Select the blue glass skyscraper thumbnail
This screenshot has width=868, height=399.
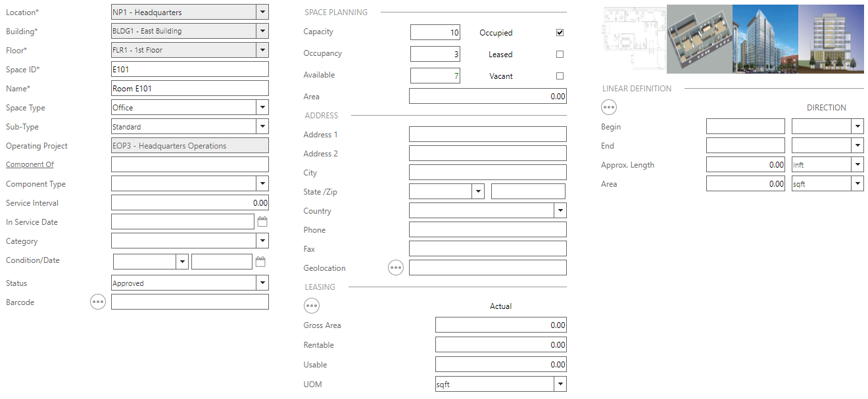click(765, 39)
